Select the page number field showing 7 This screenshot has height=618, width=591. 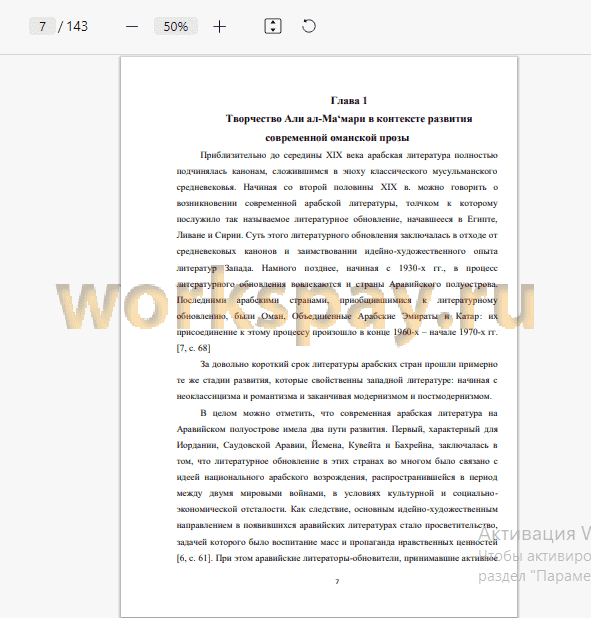click(x=42, y=26)
